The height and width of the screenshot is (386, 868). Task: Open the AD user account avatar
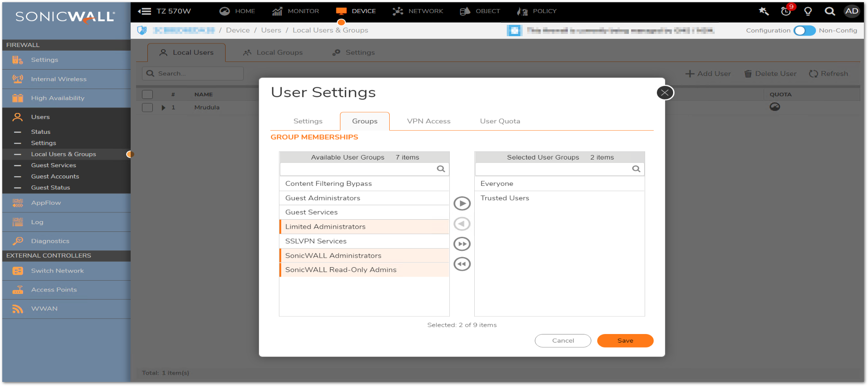click(x=852, y=11)
